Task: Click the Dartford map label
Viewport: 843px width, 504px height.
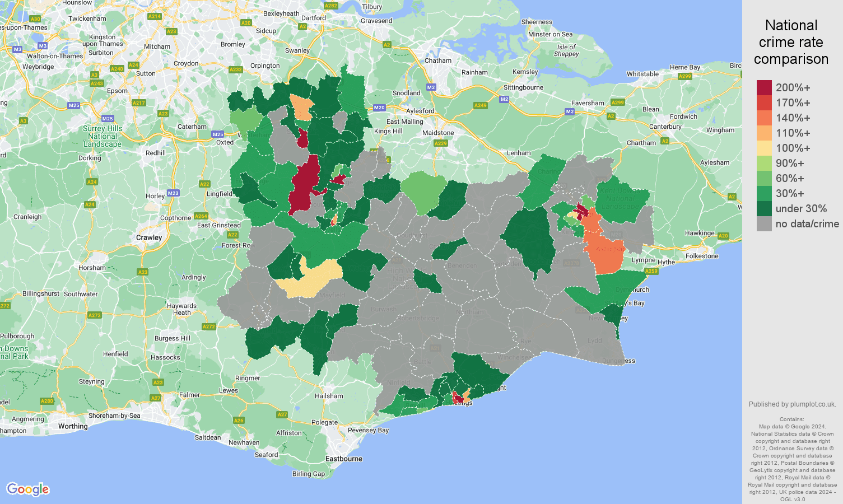Action: (314, 18)
